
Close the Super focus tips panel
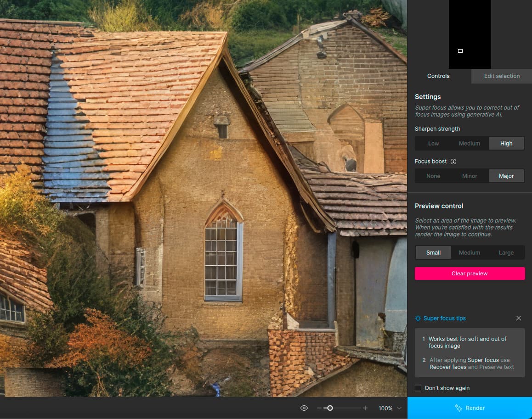[519, 318]
